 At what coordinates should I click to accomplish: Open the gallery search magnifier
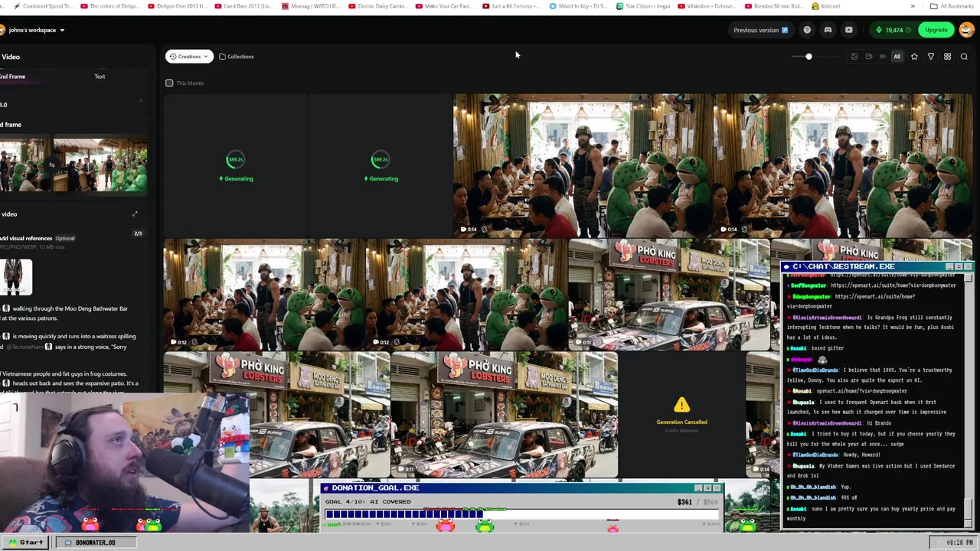tap(964, 57)
